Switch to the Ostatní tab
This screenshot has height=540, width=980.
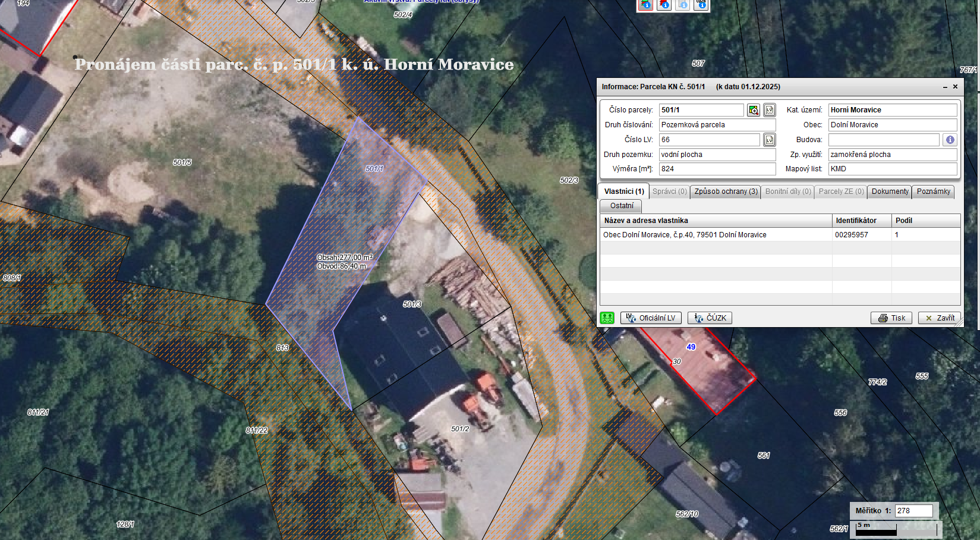point(622,206)
